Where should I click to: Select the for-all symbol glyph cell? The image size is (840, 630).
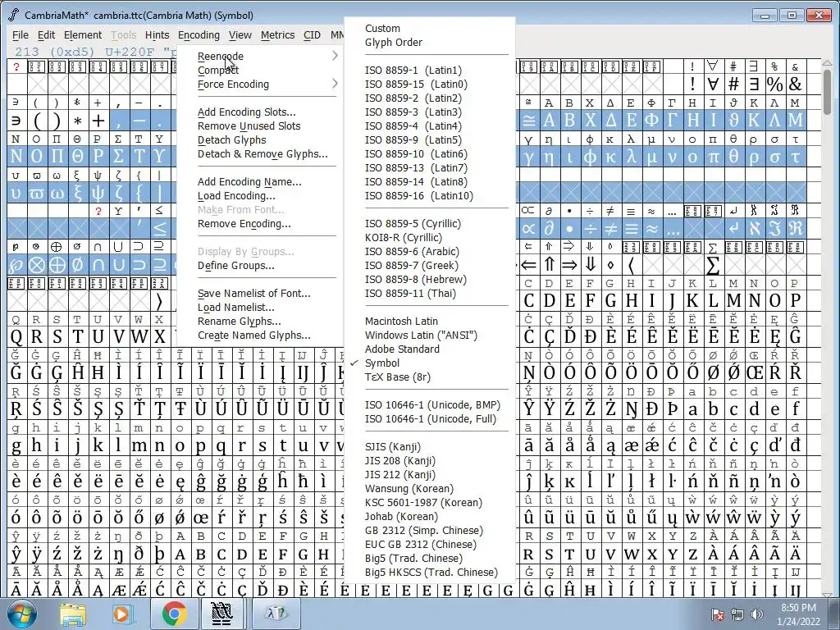point(713,84)
